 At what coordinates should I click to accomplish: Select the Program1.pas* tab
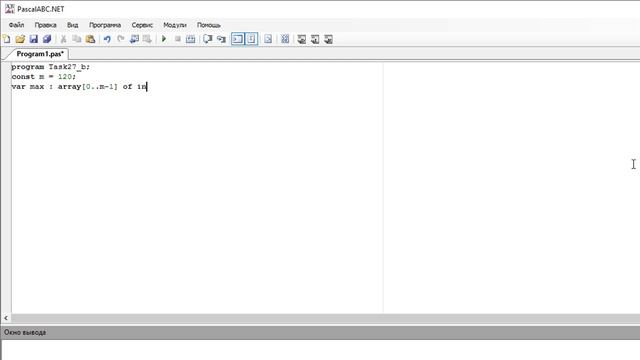tap(40, 54)
